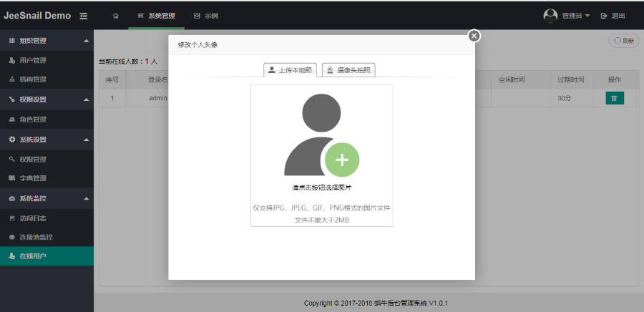The image size is (644, 312).
Task: Click the 过期时间 column header
Action: pyautogui.click(x=570, y=79)
